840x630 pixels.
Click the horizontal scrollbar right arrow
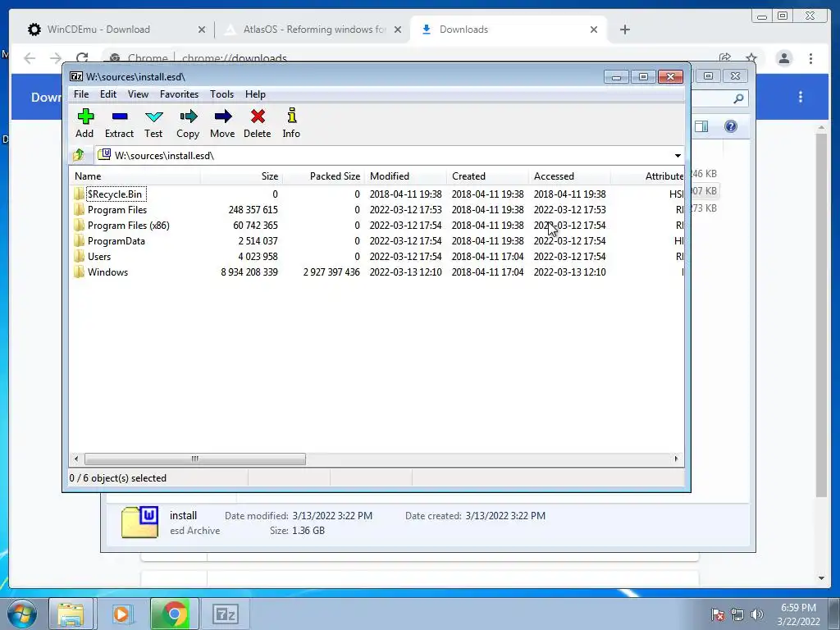click(676, 459)
